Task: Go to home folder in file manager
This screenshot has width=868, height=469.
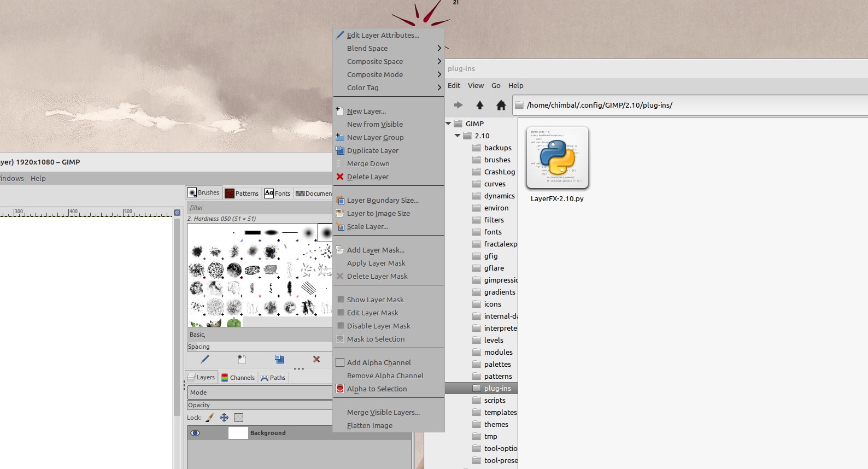Action: tap(501, 105)
